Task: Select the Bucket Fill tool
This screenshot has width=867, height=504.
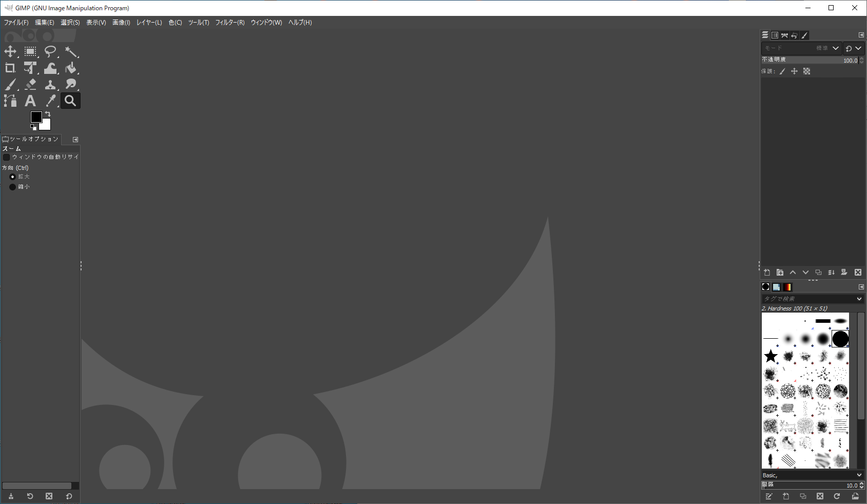Action: 71,68
